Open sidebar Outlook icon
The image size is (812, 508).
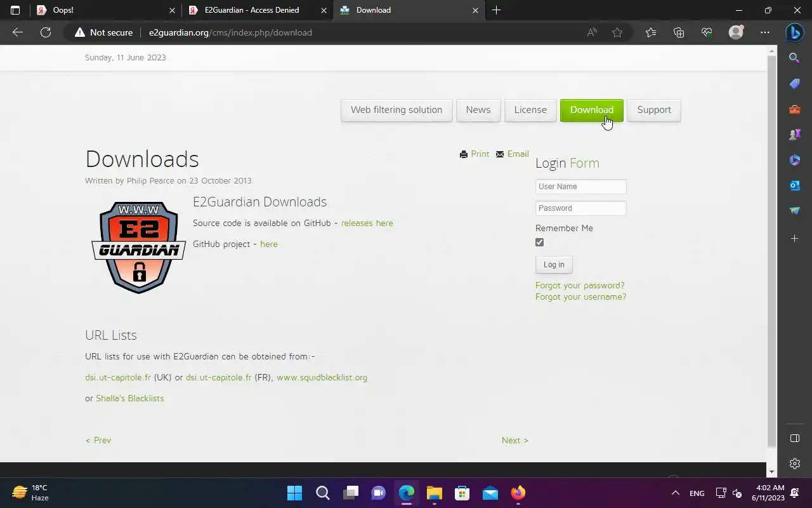[x=794, y=185]
